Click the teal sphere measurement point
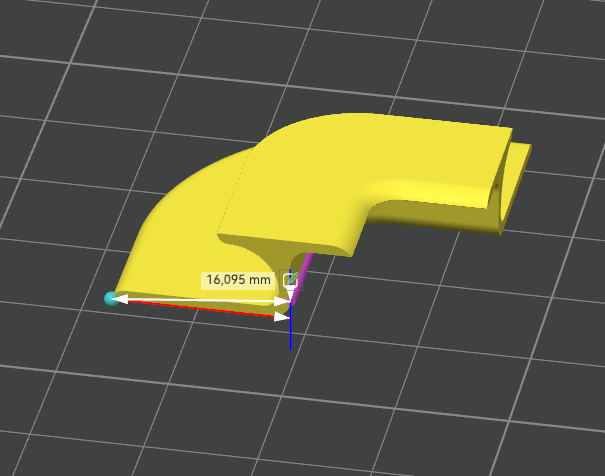 pyautogui.click(x=110, y=298)
